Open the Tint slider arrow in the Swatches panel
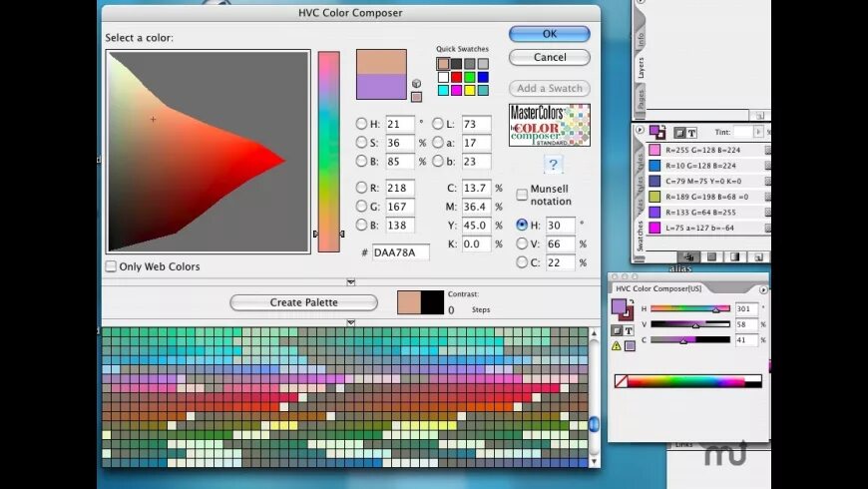 click(x=758, y=132)
